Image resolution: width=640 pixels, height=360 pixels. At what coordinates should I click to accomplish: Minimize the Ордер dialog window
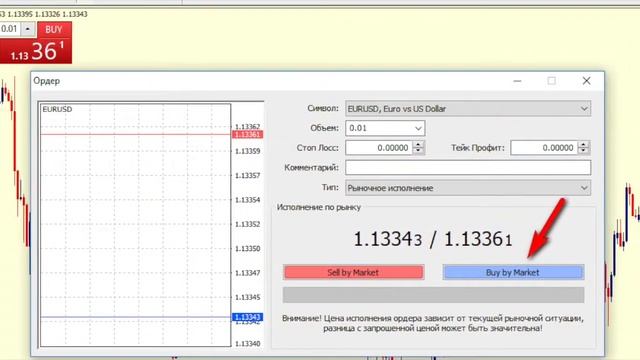tap(517, 81)
